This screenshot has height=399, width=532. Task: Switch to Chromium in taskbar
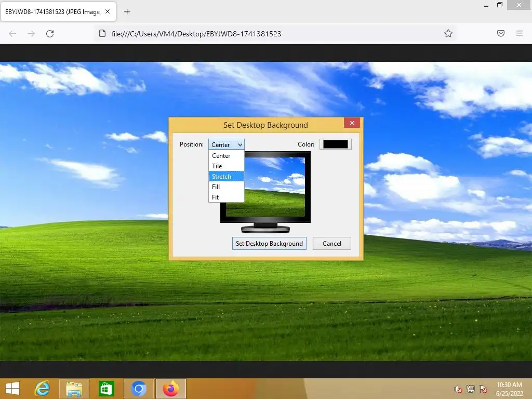[x=138, y=389]
